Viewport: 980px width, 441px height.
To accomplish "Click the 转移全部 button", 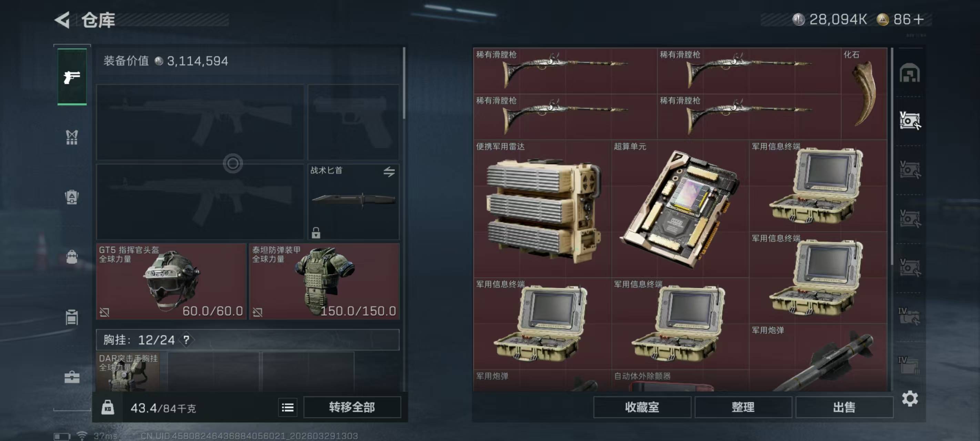I will coord(352,408).
